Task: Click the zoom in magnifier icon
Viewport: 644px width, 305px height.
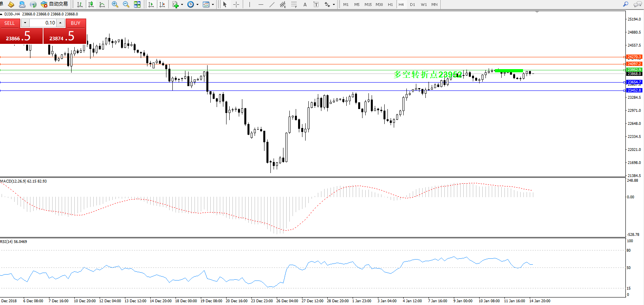Action: click(115, 4)
